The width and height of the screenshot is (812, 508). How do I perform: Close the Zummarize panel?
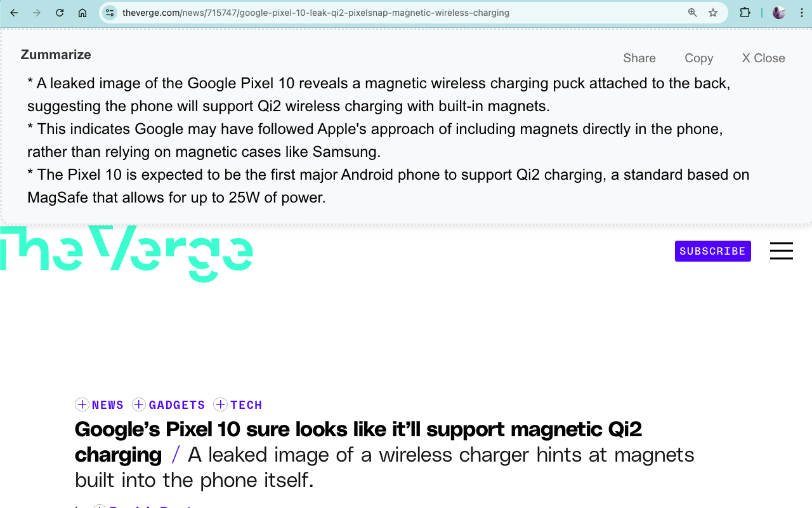tap(764, 58)
